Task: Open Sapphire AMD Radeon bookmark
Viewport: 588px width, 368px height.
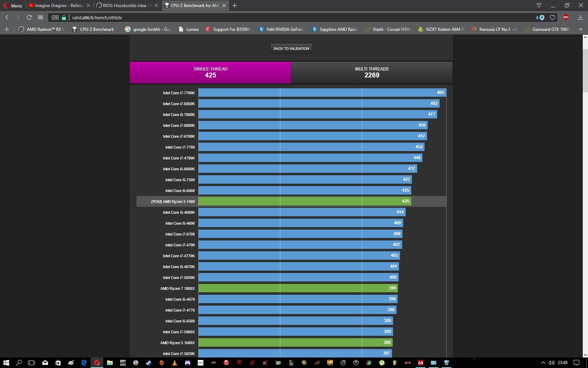Action: coord(335,29)
